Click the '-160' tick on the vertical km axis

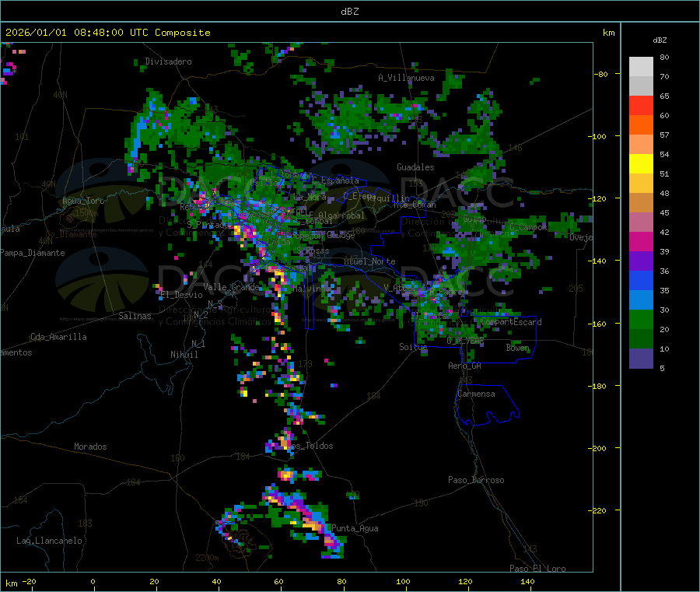tap(597, 324)
